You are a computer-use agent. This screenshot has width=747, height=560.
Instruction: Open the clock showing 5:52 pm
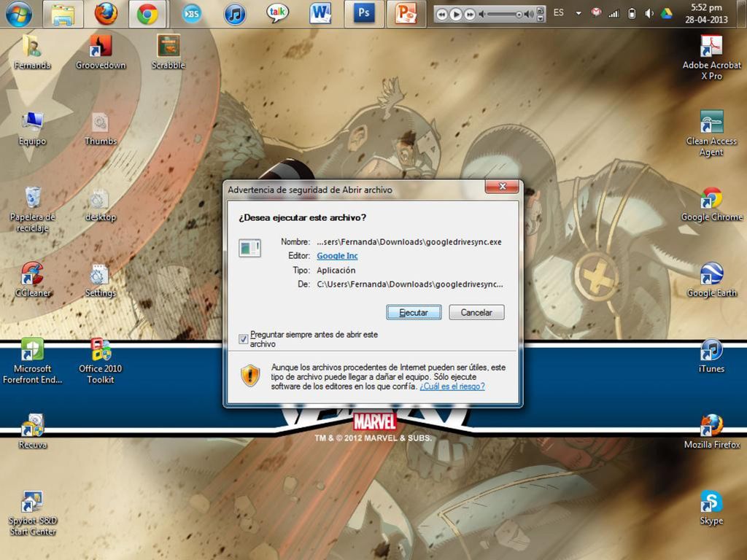(706, 13)
